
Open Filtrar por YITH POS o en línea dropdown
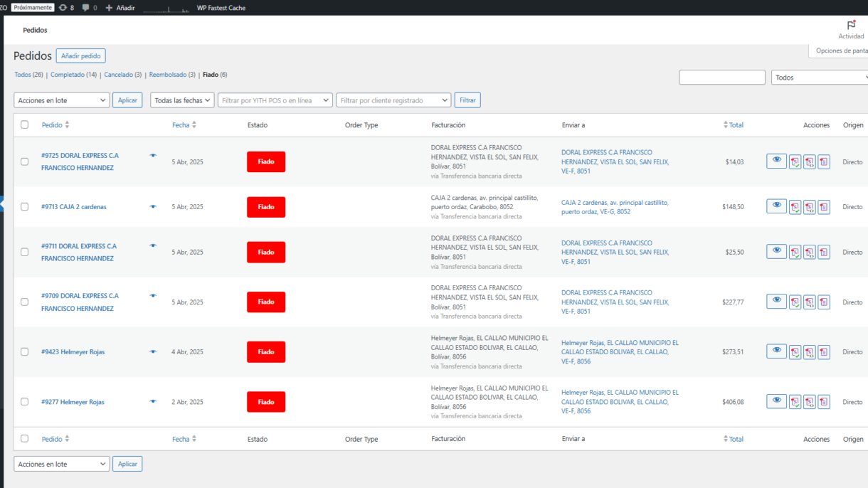click(275, 100)
